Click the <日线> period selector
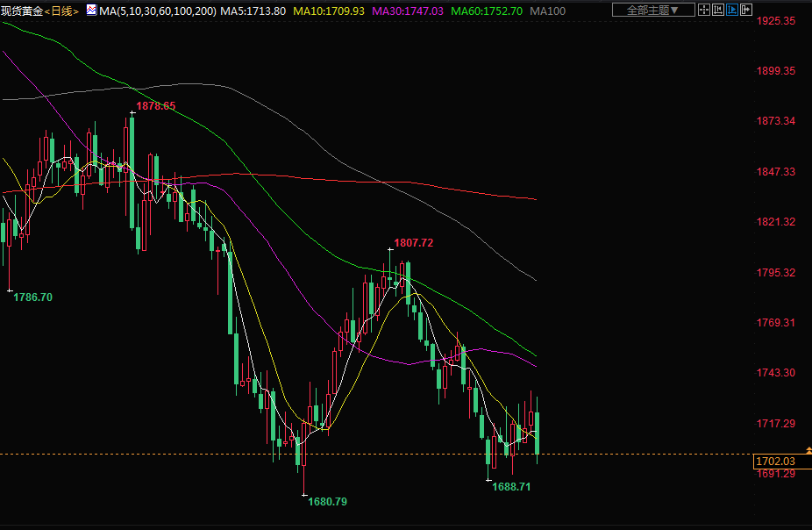812x530 pixels. tap(62, 11)
